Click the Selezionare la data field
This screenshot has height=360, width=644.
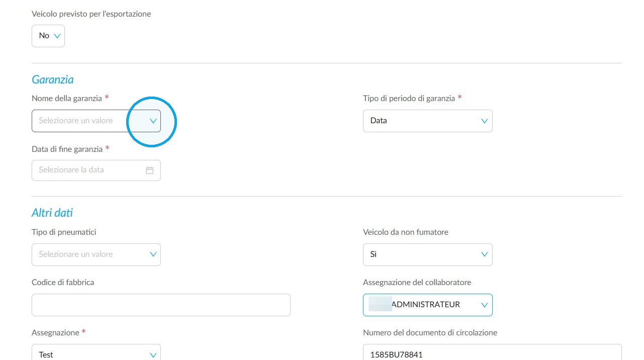pos(96,170)
